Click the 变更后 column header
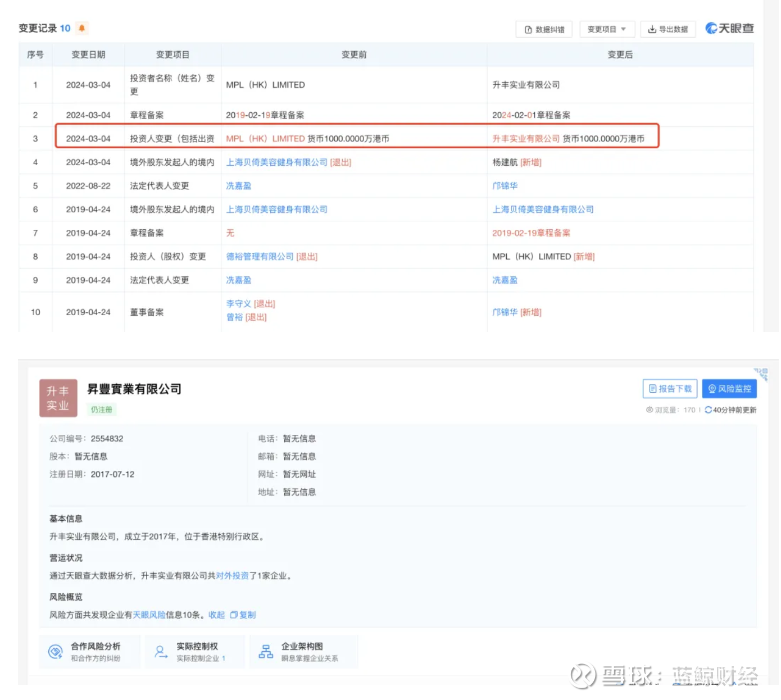This screenshot has width=781, height=700. pyautogui.click(x=620, y=54)
